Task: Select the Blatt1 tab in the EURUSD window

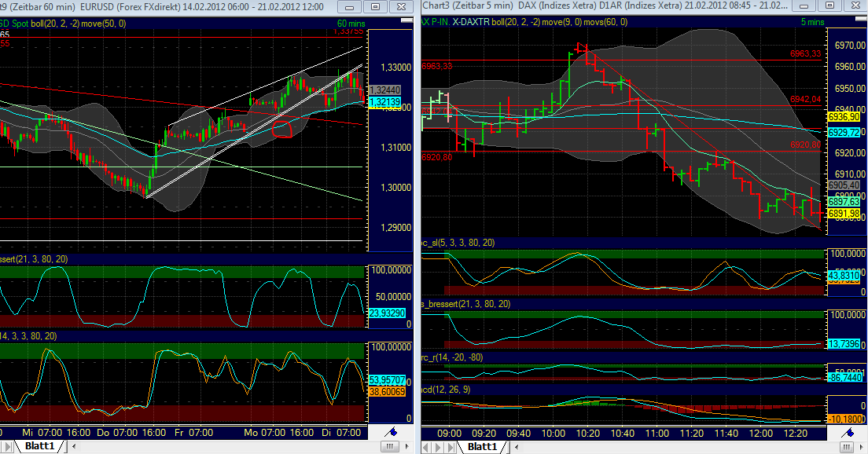Action: (x=40, y=446)
